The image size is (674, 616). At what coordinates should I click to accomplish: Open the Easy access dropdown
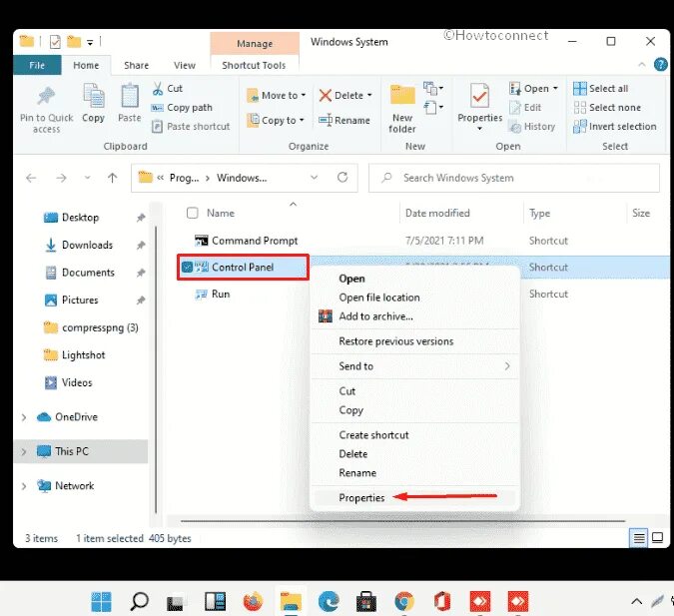[x=433, y=107]
